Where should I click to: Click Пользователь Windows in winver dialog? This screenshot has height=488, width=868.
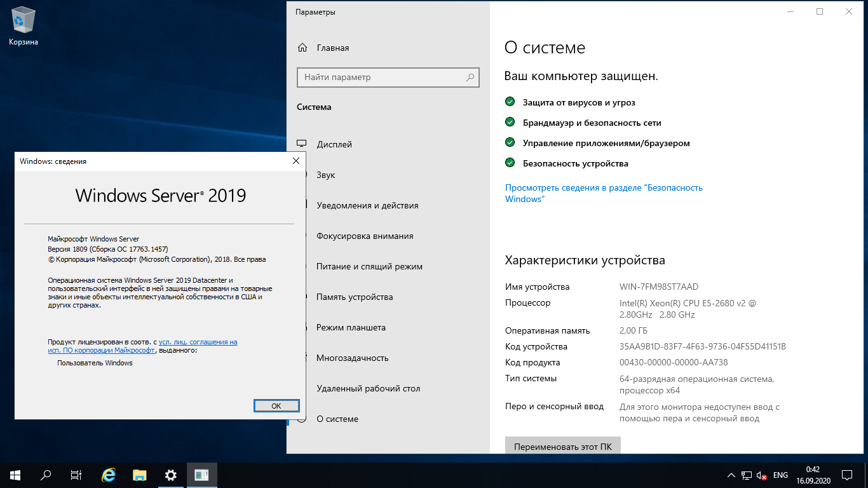pyautogui.click(x=95, y=363)
